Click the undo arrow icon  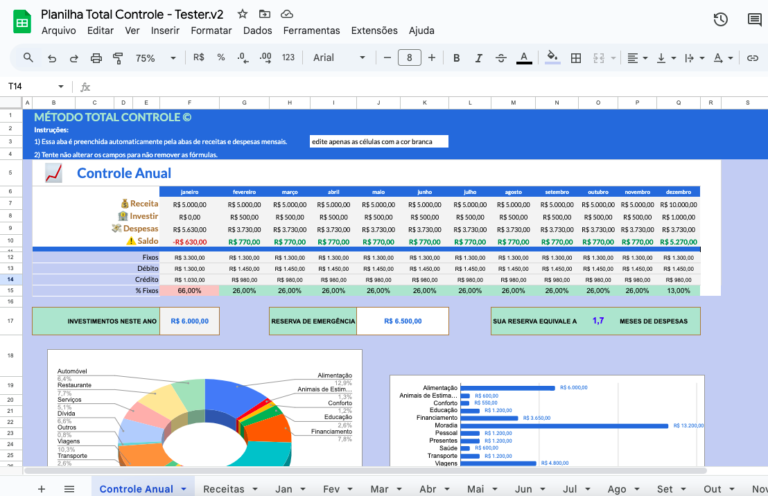[52, 58]
